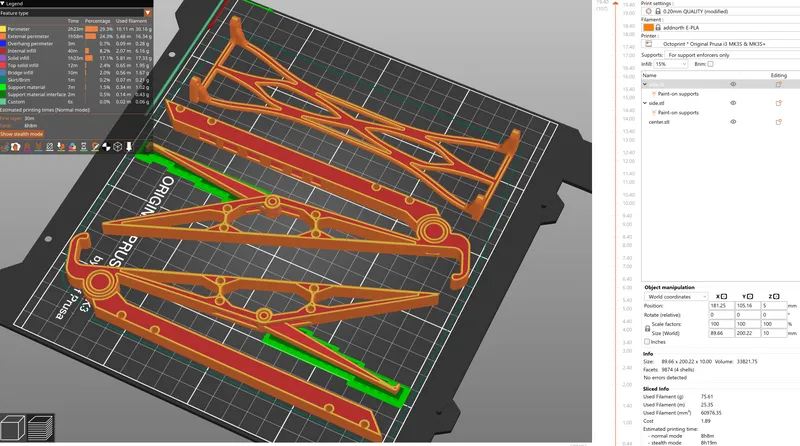Reset Z axis icon in Object manipulation
Viewport: 800px width, 446px height.
coord(776,296)
